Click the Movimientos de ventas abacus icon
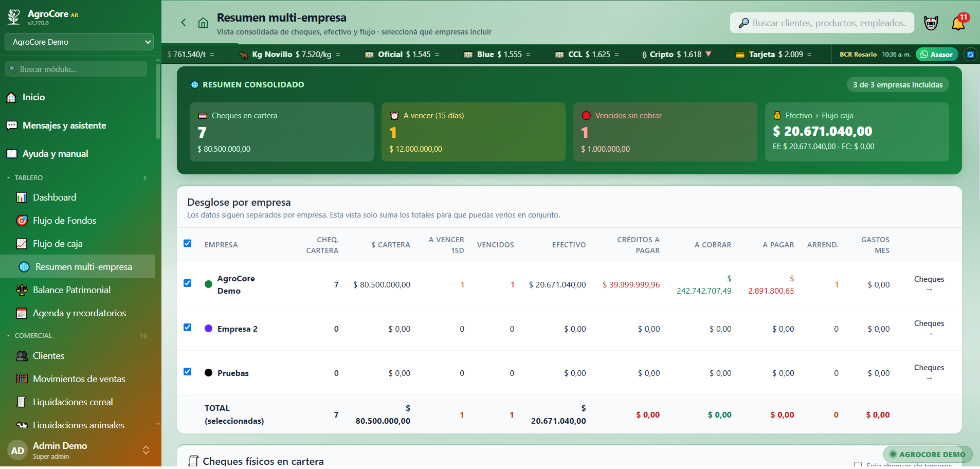 coord(22,379)
